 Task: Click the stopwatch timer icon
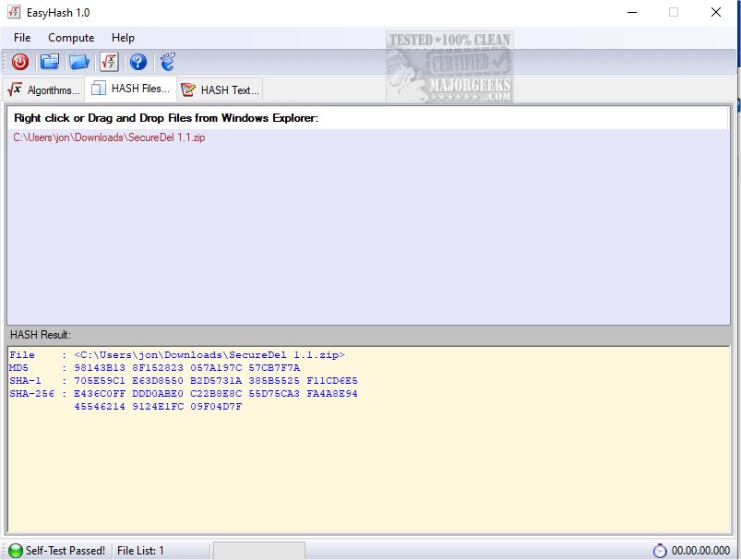tap(660, 551)
